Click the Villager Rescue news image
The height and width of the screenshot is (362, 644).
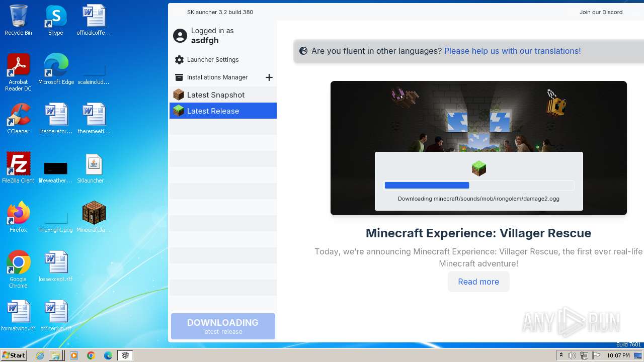pyautogui.click(x=478, y=148)
